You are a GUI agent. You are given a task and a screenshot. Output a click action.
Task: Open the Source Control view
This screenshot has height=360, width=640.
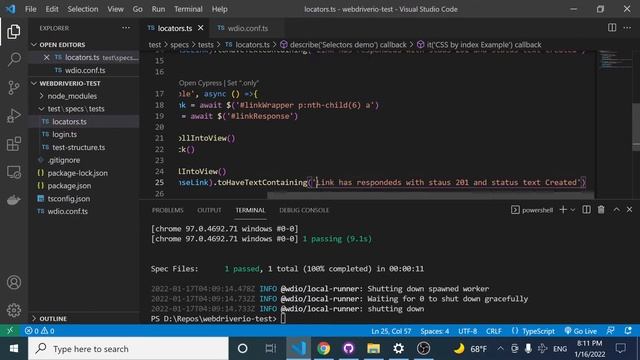pos(13,87)
